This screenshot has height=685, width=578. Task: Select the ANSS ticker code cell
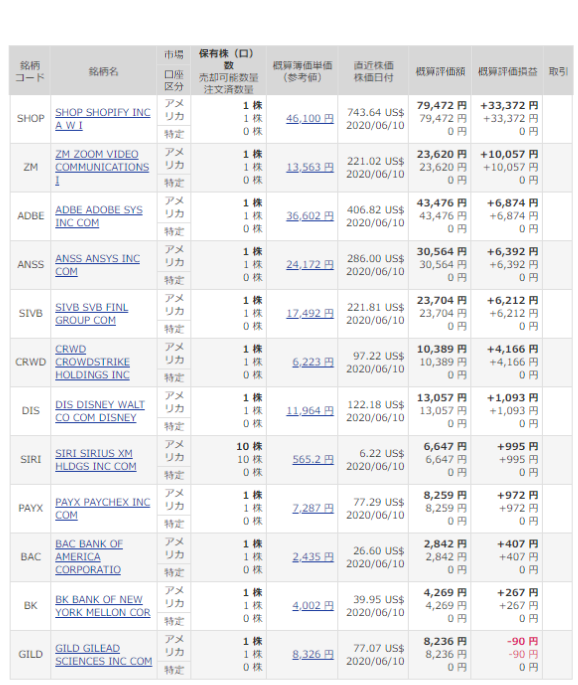click(30, 265)
